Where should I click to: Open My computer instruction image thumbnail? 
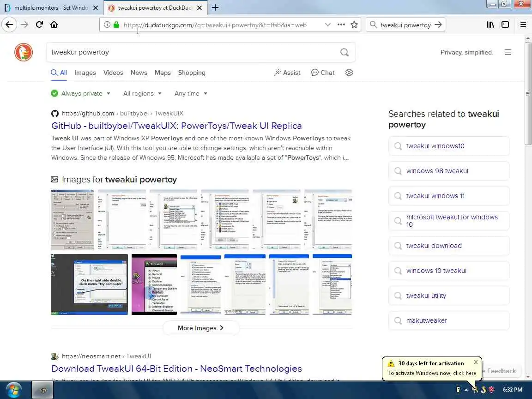[89, 284]
